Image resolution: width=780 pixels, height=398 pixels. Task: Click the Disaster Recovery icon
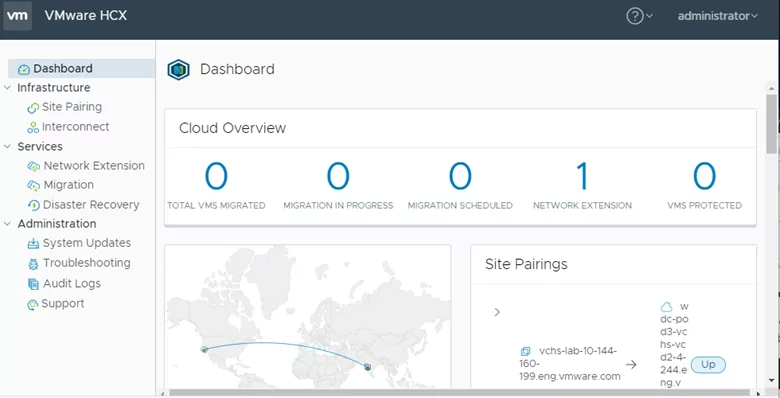pyautogui.click(x=33, y=205)
